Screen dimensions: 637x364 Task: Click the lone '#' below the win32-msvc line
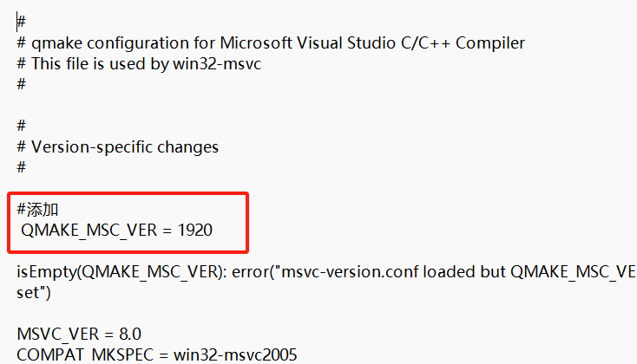[x=21, y=84]
